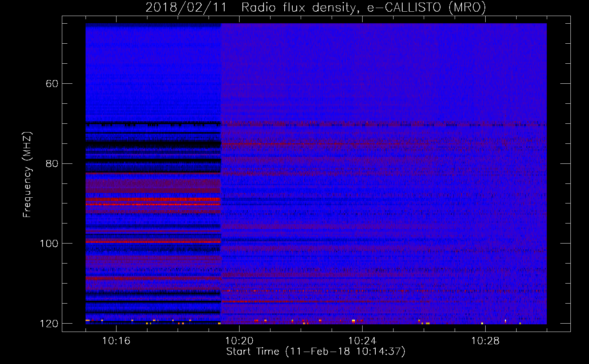The image size is (589, 364).
Task: Click the '10:20' time tick label
Action: 239,341
